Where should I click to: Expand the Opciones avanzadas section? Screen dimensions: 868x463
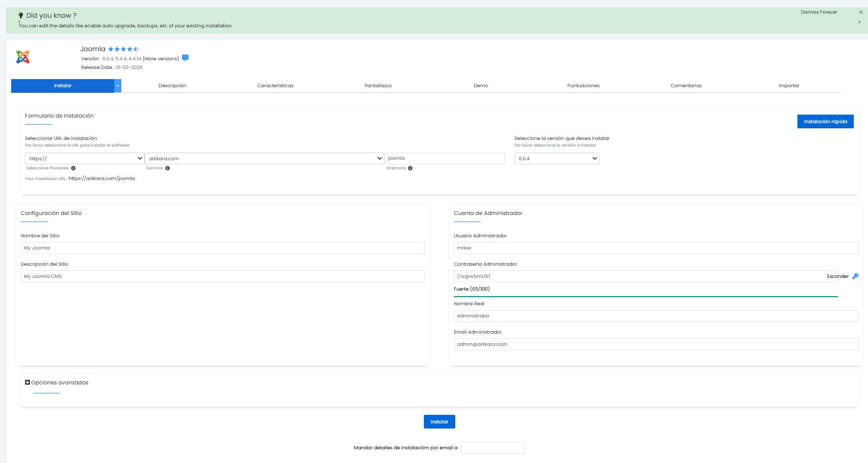[x=27, y=382]
